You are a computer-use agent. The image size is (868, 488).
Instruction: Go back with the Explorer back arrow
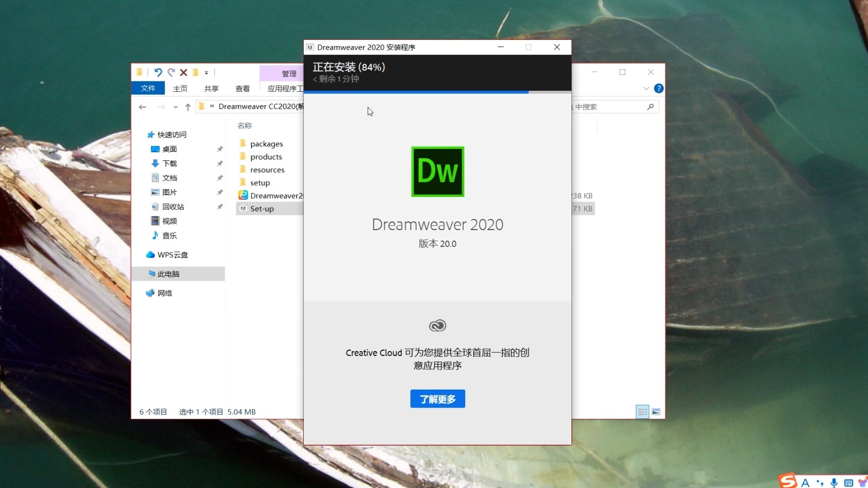click(x=142, y=107)
